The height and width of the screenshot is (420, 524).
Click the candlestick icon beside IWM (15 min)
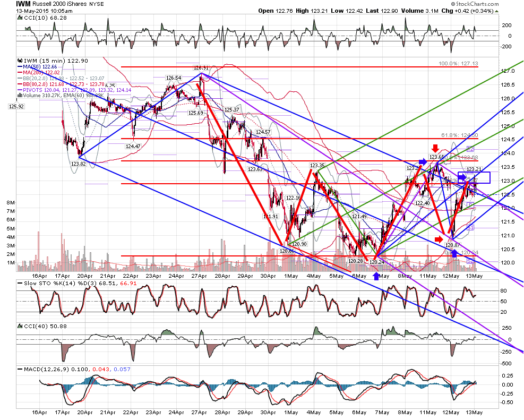tap(20, 61)
